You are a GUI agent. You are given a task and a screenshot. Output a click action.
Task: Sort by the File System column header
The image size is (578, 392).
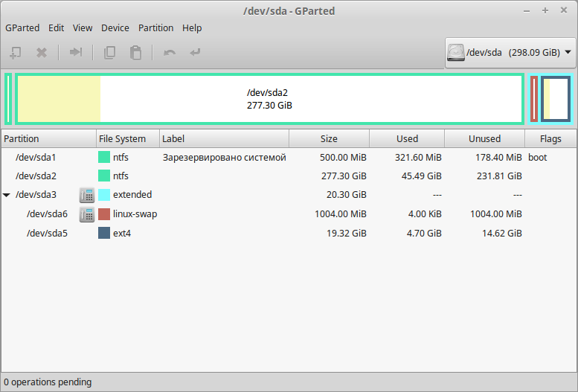pyautogui.click(x=128, y=138)
